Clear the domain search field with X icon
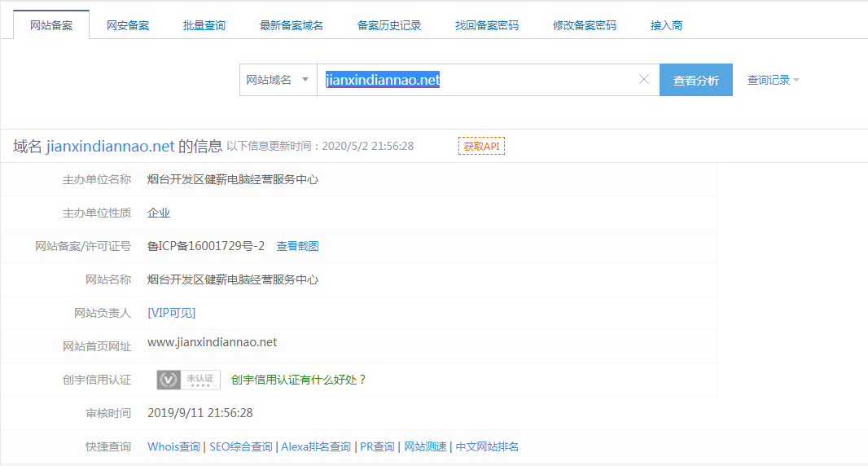Screen dimensions: 868x466 click(643, 80)
